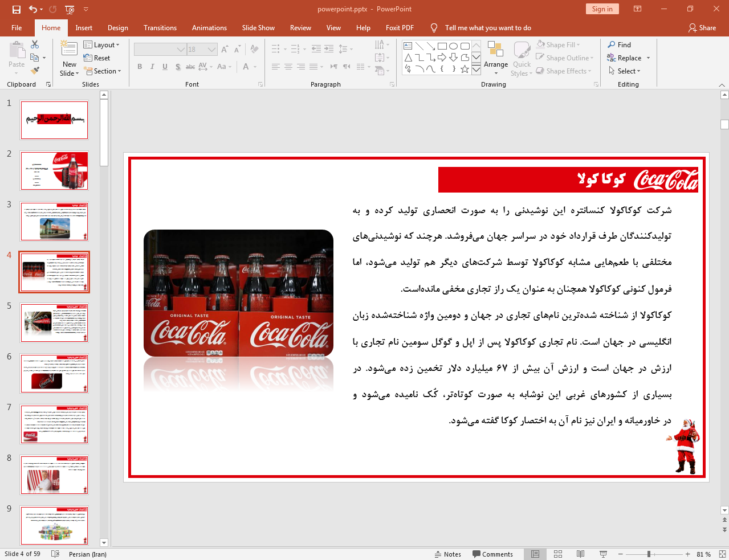Switch to the Design tab
729x560 pixels.
click(118, 28)
